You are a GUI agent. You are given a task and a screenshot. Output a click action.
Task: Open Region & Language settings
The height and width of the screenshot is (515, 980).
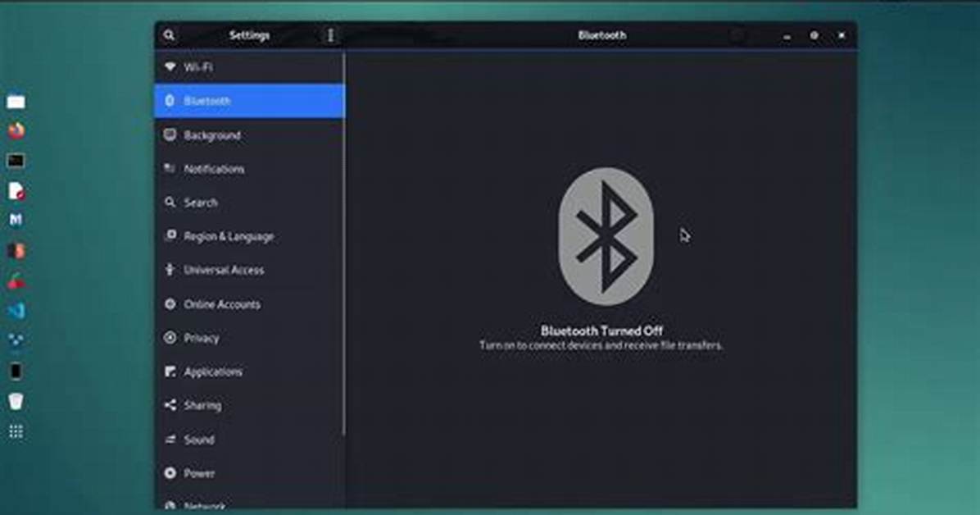pos(249,236)
